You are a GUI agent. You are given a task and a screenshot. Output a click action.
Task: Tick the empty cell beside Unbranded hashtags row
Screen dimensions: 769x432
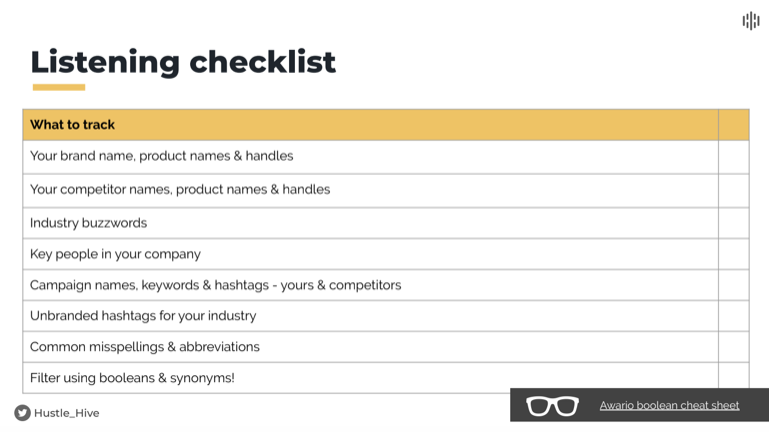(733, 316)
